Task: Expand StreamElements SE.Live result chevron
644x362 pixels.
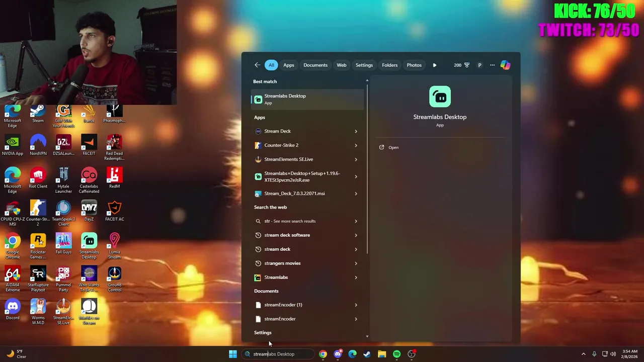Action: click(356, 159)
